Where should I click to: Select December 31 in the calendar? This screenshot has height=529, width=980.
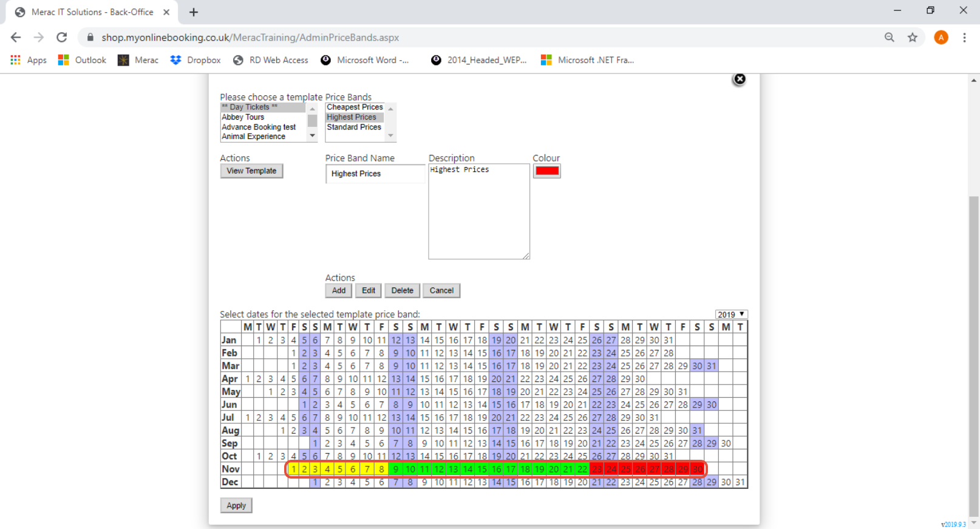(x=740, y=482)
